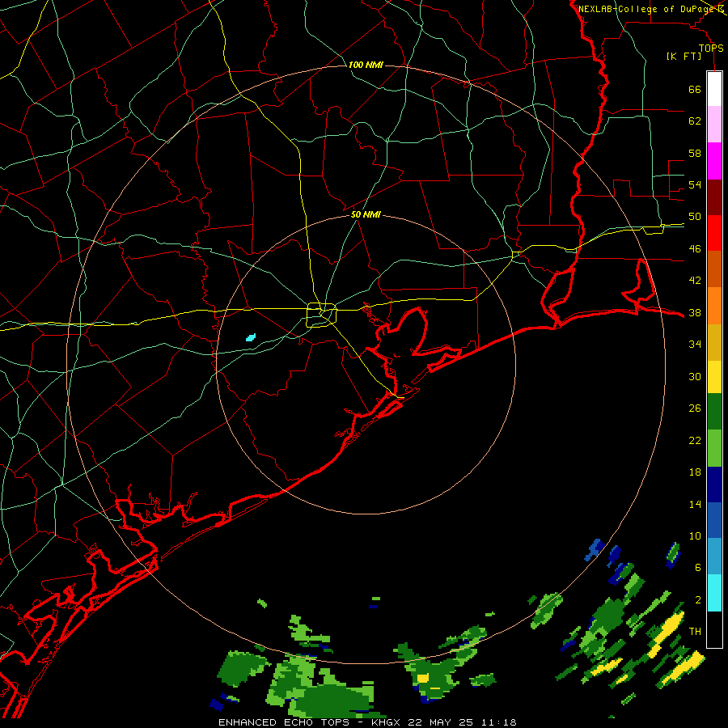This screenshot has width=728, height=728.
Task: Click the dark green legend swatch
Action: coord(714,412)
